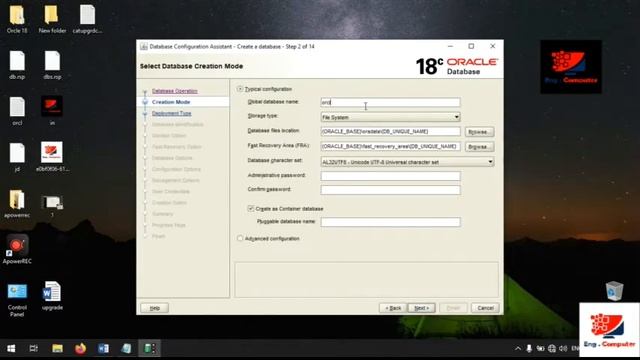The image size is (640, 360).
Task: Click the Database files location field
Action: point(391,131)
